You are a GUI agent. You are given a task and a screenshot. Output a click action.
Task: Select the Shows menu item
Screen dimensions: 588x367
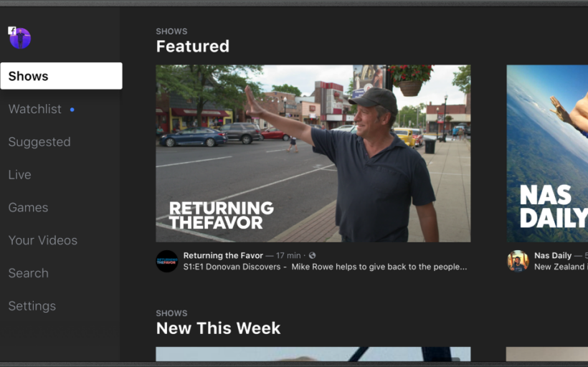click(x=62, y=76)
